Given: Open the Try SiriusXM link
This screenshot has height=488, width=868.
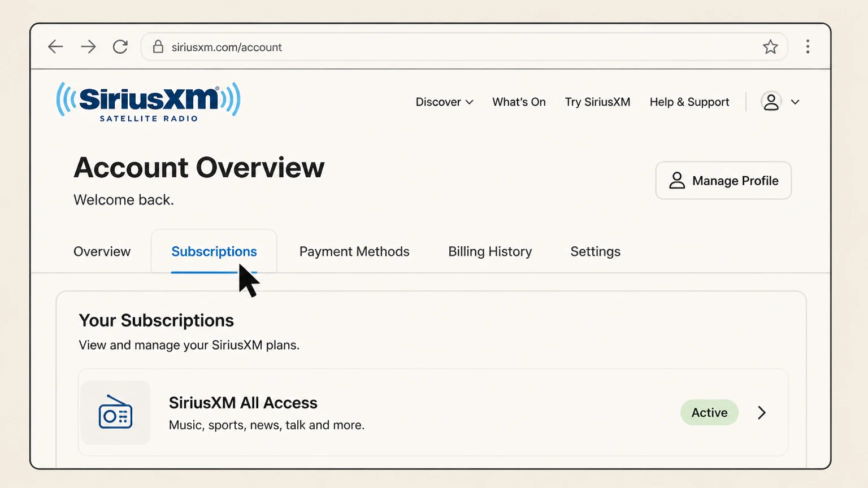Looking at the screenshot, I should click(597, 102).
